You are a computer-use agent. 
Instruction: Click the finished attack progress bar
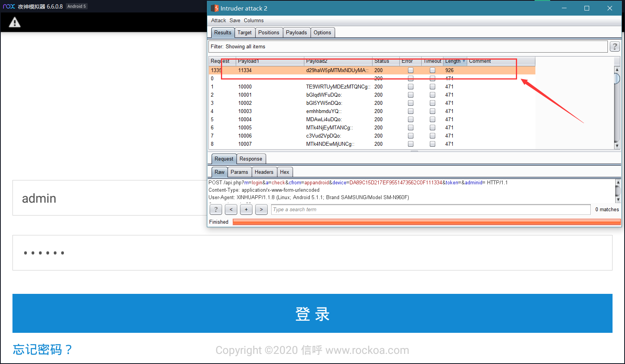[x=427, y=222]
